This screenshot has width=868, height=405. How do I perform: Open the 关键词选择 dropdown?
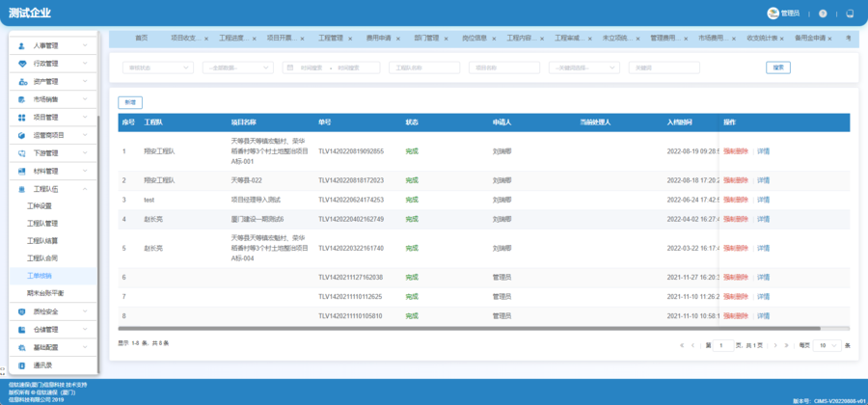coord(584,67)
